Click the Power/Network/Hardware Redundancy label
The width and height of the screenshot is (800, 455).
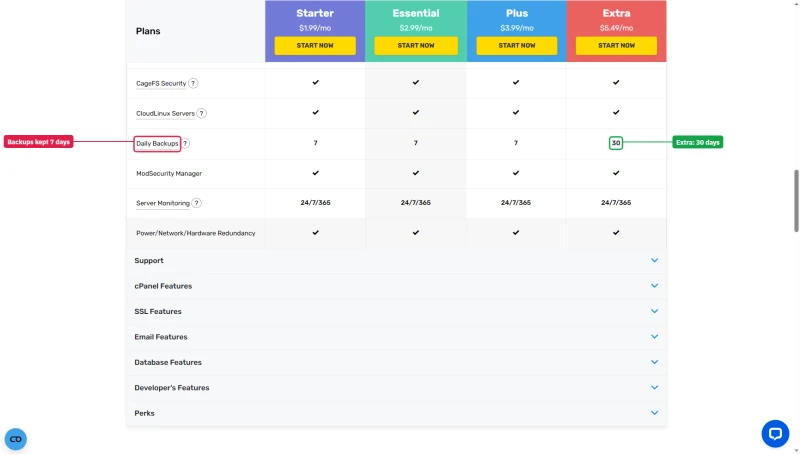[x=195, y=233]
